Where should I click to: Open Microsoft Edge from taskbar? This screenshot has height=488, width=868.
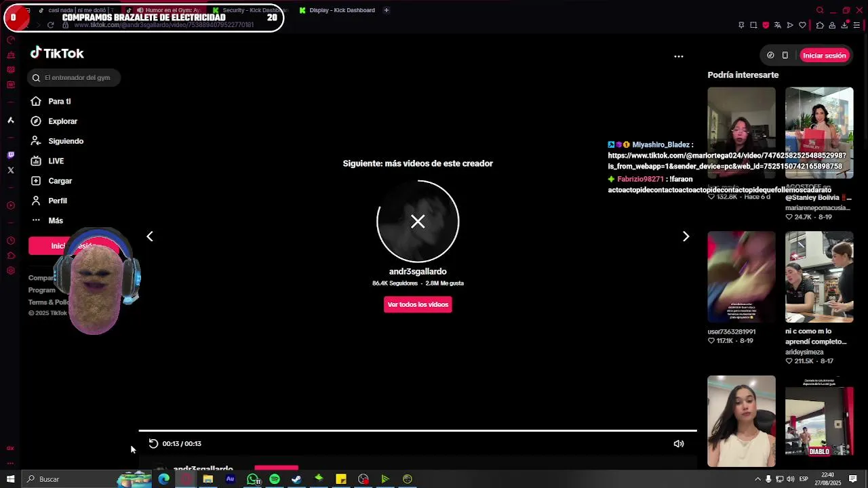tap(163, 479)
